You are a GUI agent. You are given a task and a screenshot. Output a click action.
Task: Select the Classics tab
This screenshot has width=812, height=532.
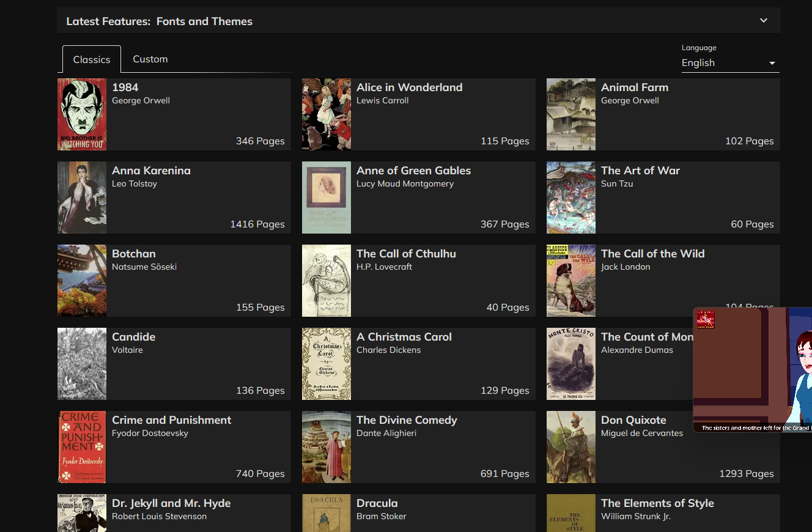coord(92,60)
